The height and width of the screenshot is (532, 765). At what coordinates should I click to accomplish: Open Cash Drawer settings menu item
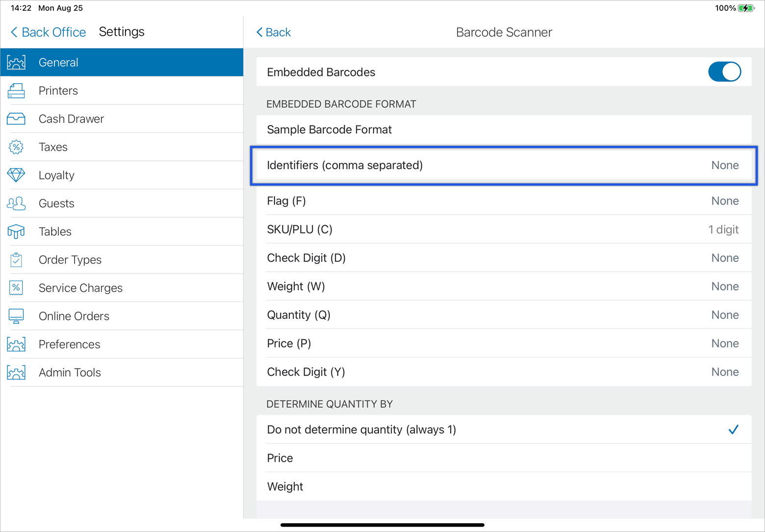pyautogui.click(x=122, y=119)
